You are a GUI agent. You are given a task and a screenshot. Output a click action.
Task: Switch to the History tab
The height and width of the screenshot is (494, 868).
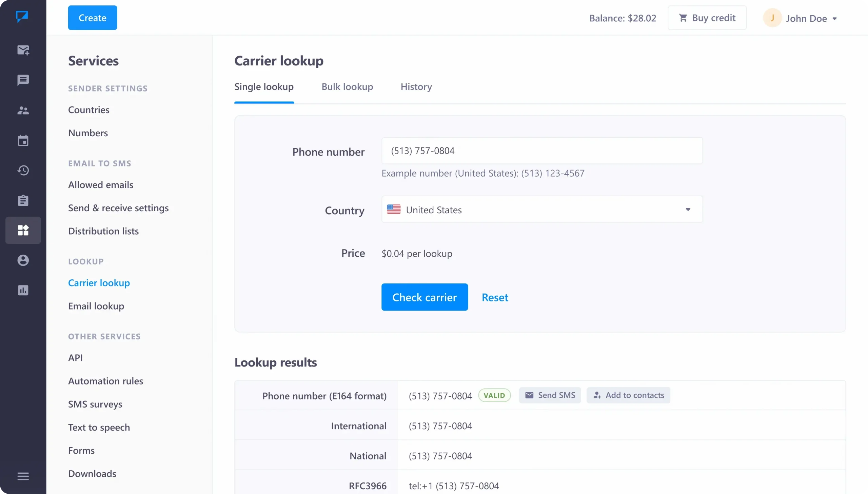[416, 87]
